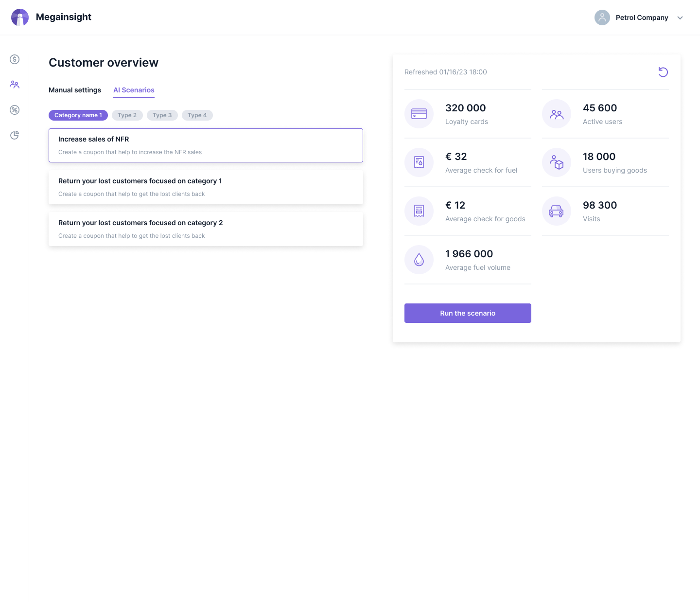Click the refresh data icon
This screenshot has height=602, width=700.
(663, 72)
